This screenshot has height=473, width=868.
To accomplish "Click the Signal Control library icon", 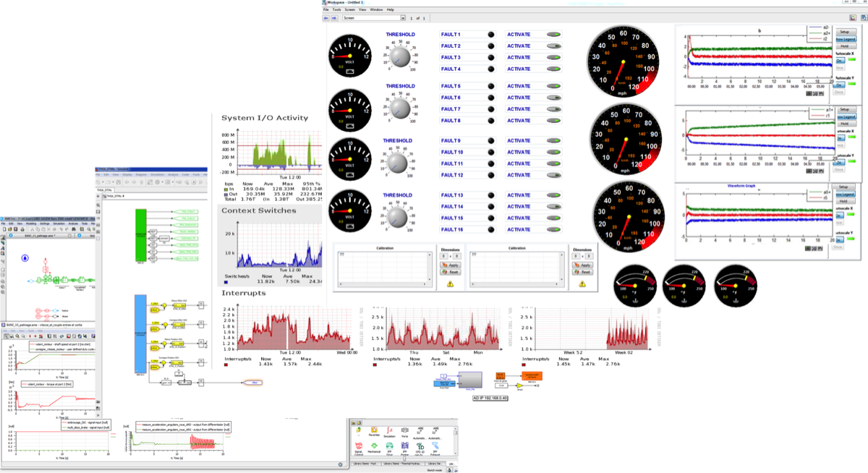I will 360,446.
